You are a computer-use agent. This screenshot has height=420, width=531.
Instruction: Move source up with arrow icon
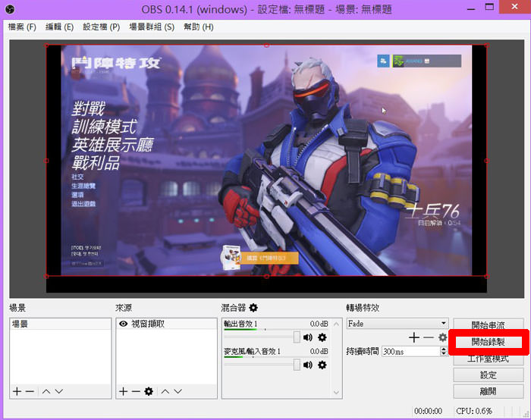coord(165,392)
